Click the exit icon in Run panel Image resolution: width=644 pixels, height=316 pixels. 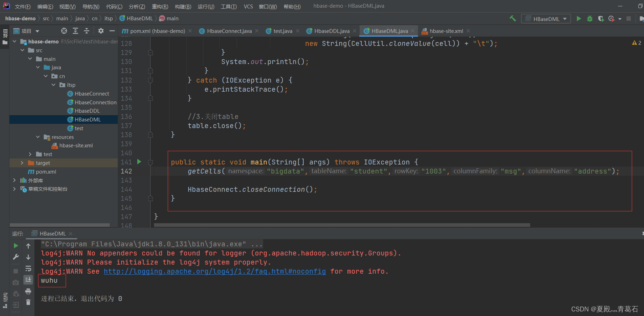click(16, 305)
